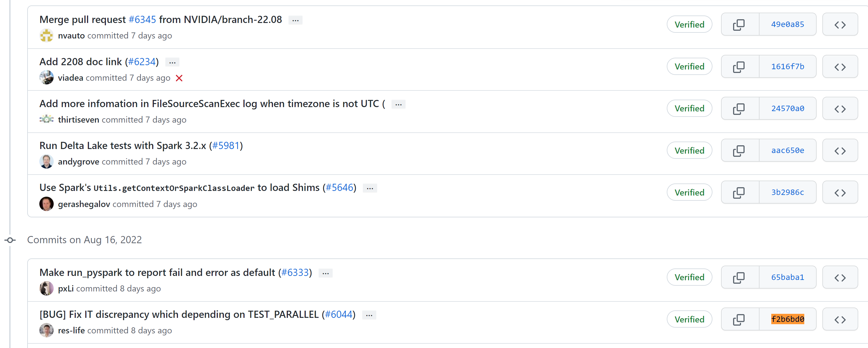
Task: Open code view for commit aac650e
Action: (x=840, y=150)
